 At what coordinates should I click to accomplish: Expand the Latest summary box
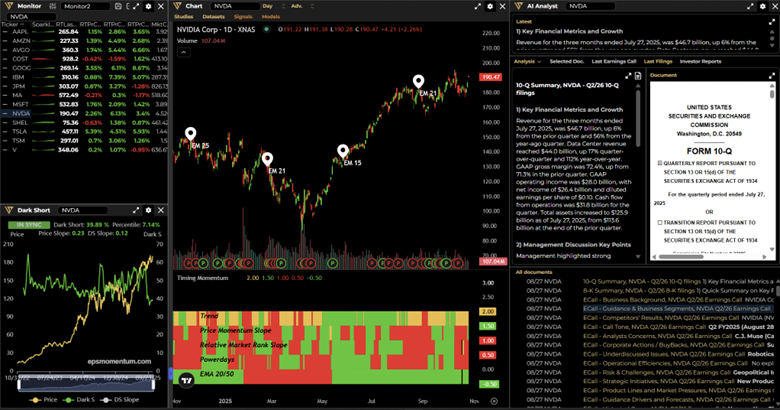[x=772, y=22]
